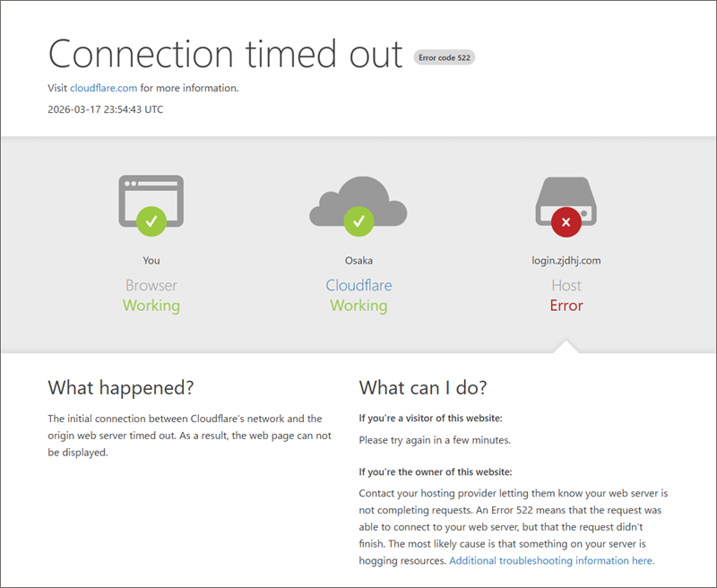Image resolution: width=717 pixels, height=588 pixels.
Task: Click the green Working status under Browser
Action: [x=151, y=306]
